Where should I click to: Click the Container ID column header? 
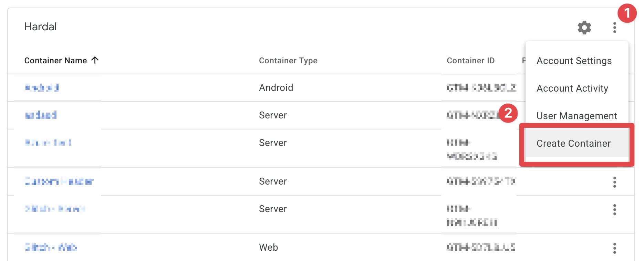coord(471,61)
